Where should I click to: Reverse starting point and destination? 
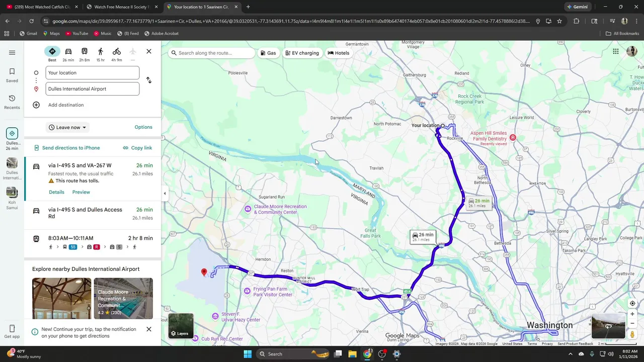point(149,80)
